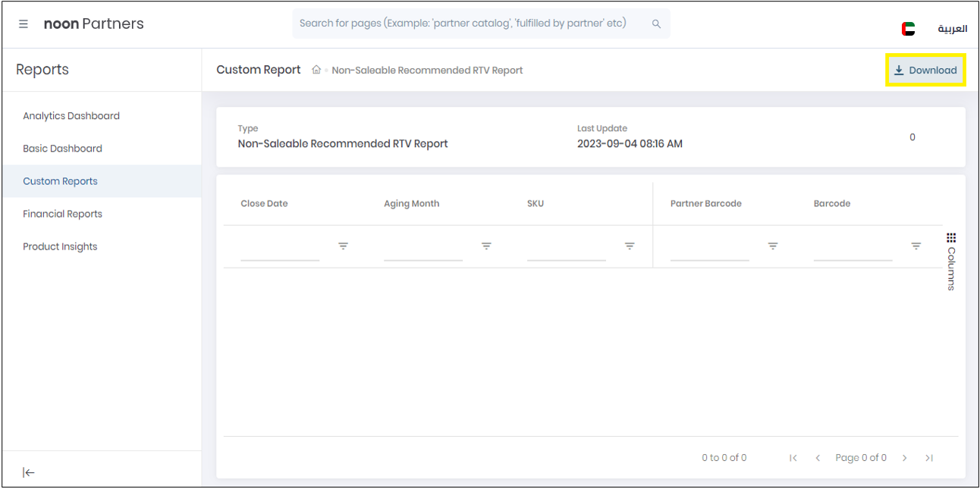Jump to the last page of results

(x=929, y=458)
